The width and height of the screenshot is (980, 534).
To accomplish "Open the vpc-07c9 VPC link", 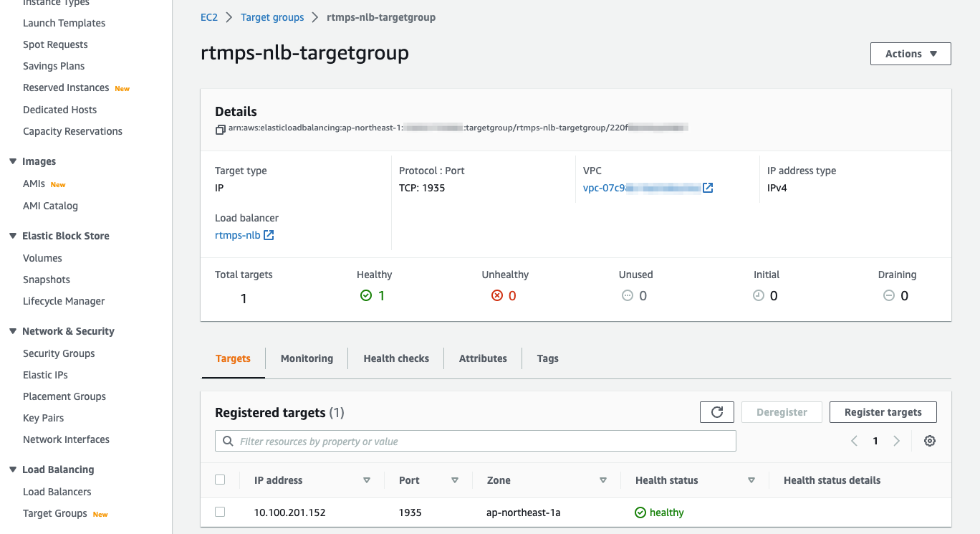I will [642, 188].
